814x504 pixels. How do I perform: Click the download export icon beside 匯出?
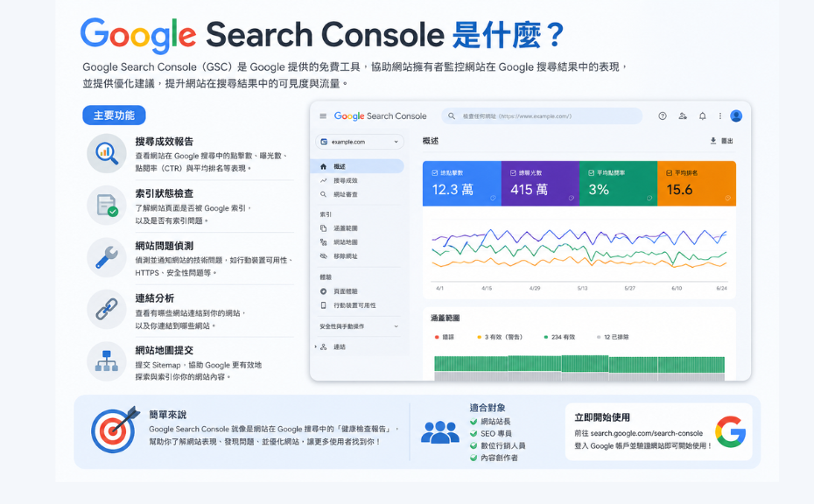[713, 141]
